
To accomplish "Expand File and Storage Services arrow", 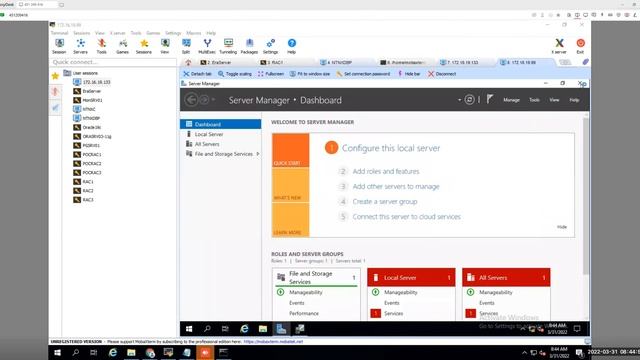I will tap(258, 154).
